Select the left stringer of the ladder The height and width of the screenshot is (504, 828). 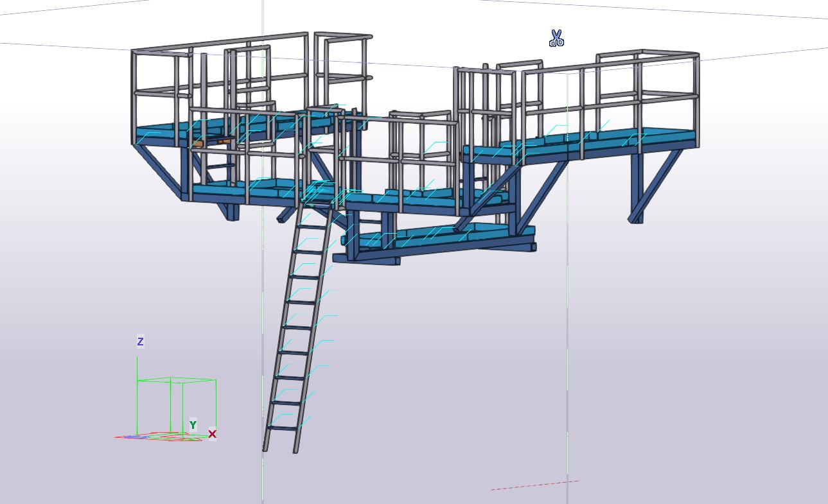pyautogui.click(x=283, y=327)
